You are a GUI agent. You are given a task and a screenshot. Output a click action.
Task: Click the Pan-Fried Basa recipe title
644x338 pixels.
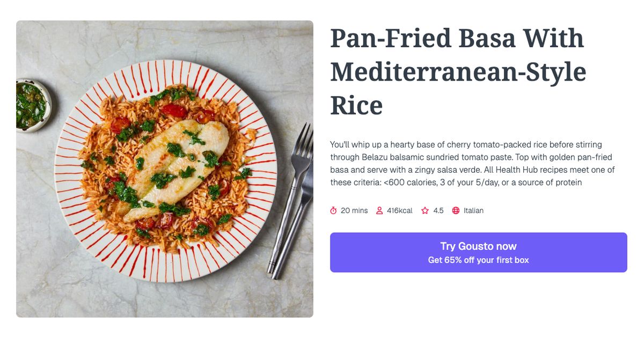(458, 71)
